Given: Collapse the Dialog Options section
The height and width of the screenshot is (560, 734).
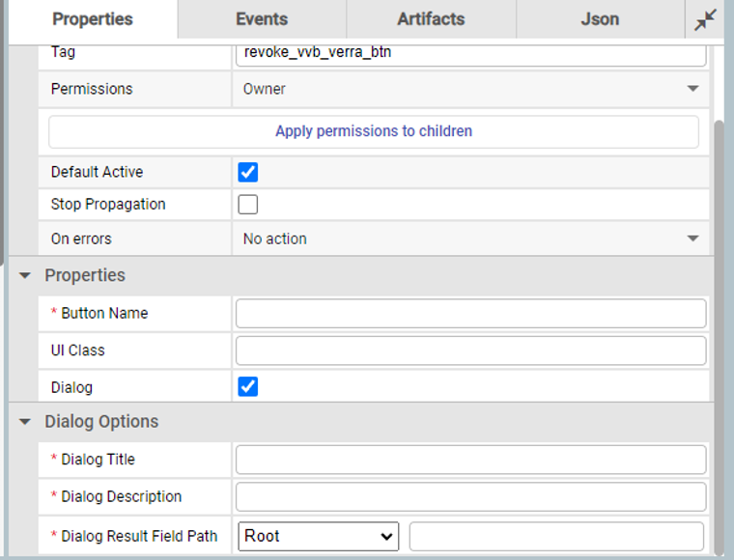Looking at the screenshot, I should [x=26, y=423].
